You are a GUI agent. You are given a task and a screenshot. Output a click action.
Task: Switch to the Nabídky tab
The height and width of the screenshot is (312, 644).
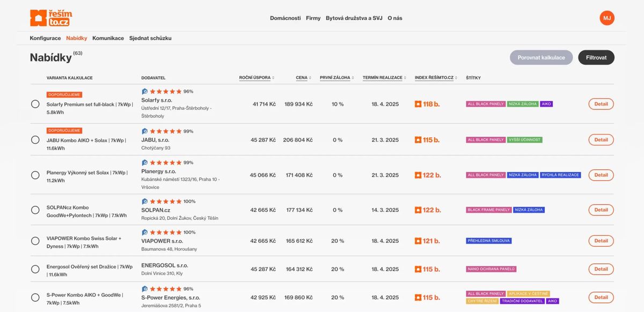click(x=77, y=39)
